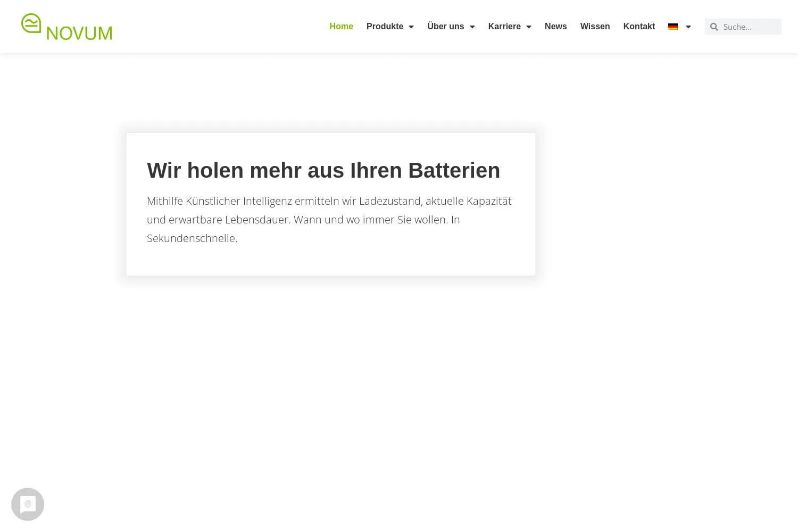Go to the News page
The width and height of the screenshot is (798, 532).
[x=555, y=27]
